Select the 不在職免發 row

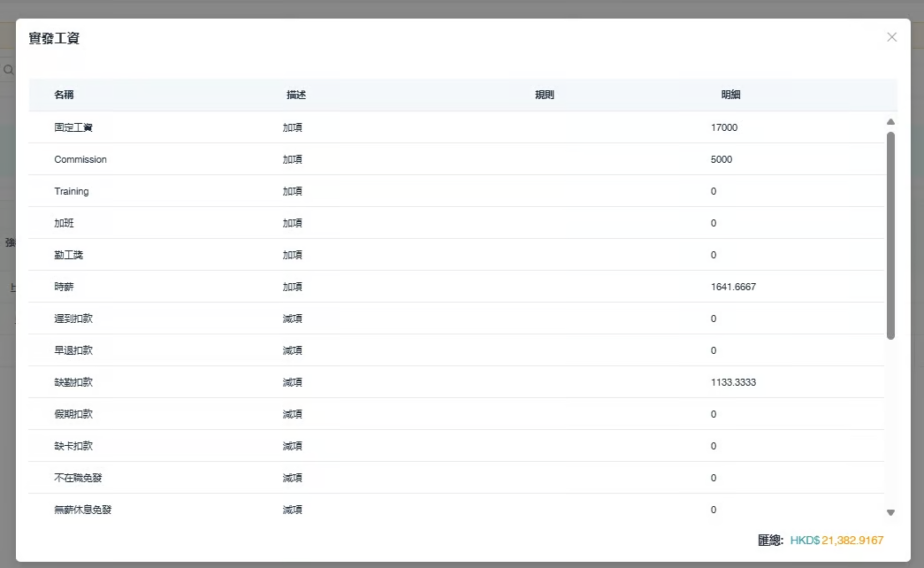click(78, 478)
